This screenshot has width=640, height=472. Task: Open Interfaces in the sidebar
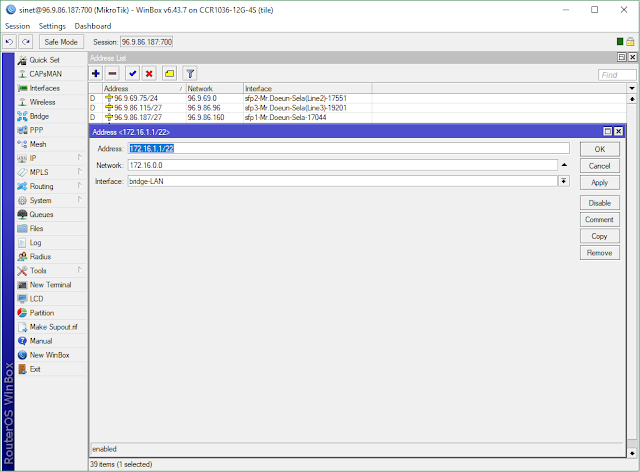(51, 88)
